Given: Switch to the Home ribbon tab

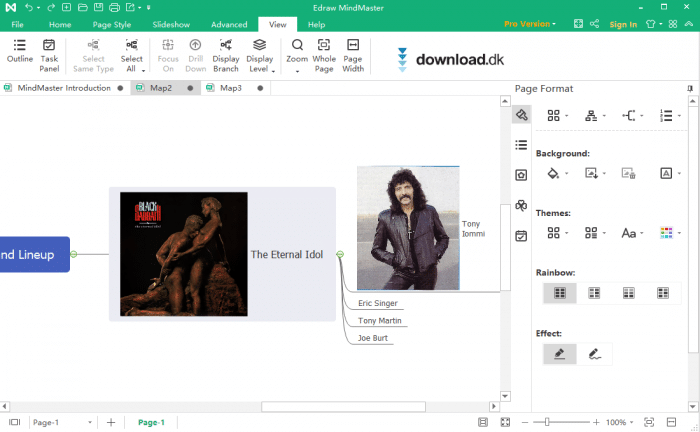Looking at the screenshot, I should pos(60,25).
